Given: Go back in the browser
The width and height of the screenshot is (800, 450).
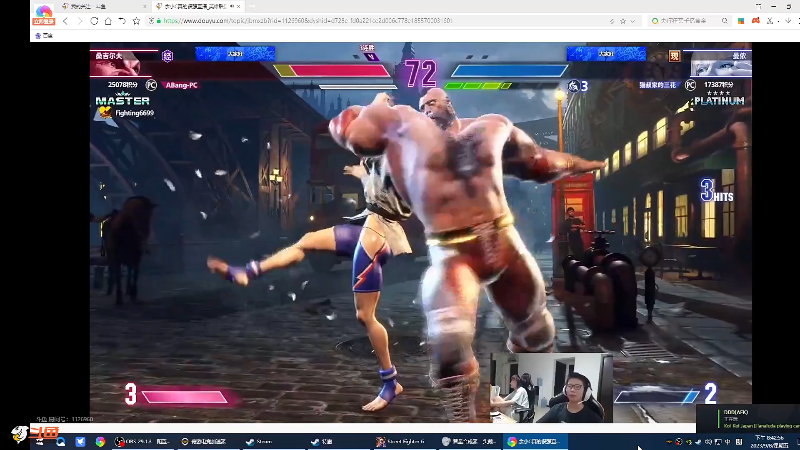Looking at the screenshot, I should (65, 21).
